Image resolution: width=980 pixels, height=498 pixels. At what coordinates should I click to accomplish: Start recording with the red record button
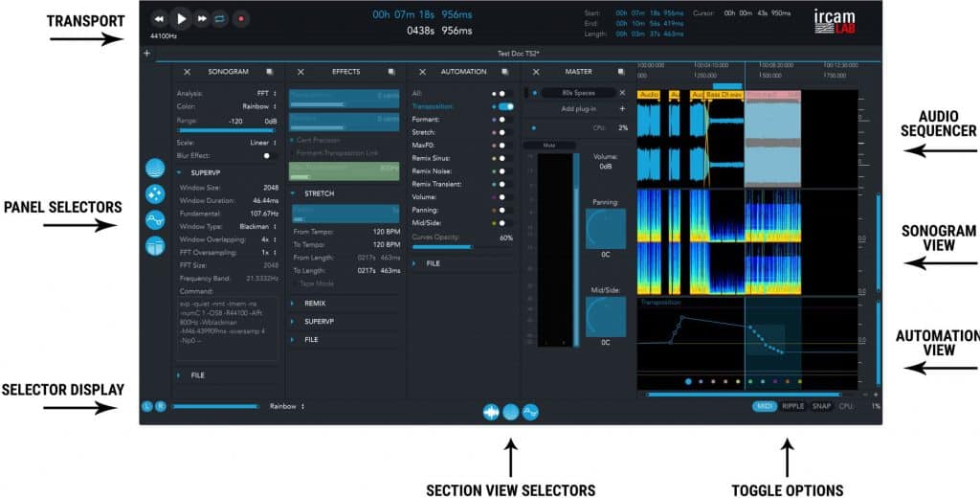point(240,19)
